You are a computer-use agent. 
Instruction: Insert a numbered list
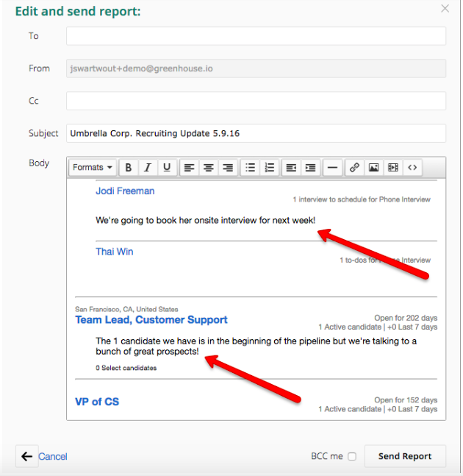click(x=269, y=167)
